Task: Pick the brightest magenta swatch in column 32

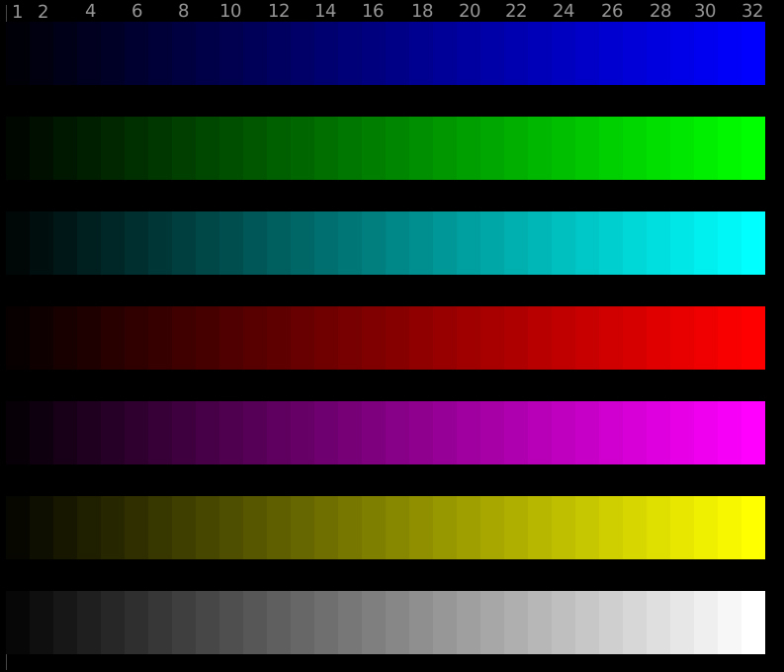Action: [x=753, y=433]
